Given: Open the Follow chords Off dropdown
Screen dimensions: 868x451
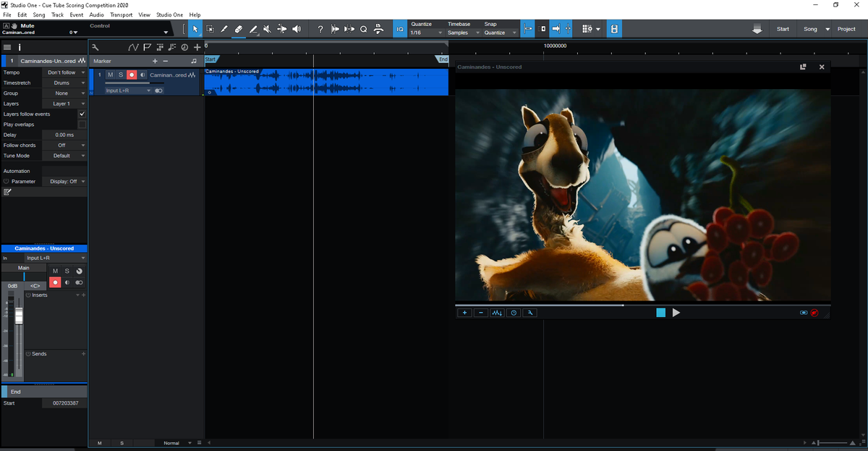Looking at the screenshot, I should 64,146.
